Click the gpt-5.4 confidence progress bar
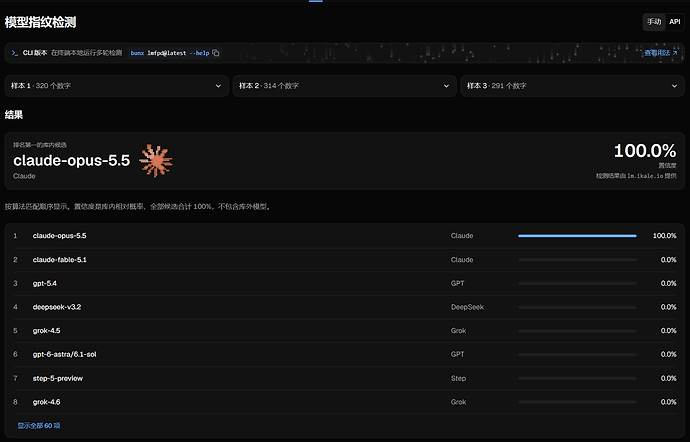Screen dimensions: 690x442 point(577,284)
